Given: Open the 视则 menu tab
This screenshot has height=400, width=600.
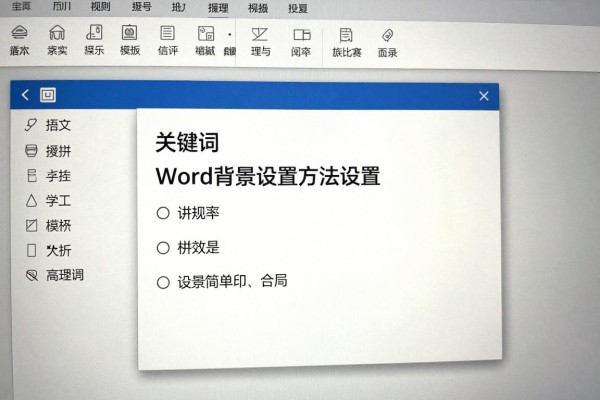Looking at the screenshot, I should [101, 7].
